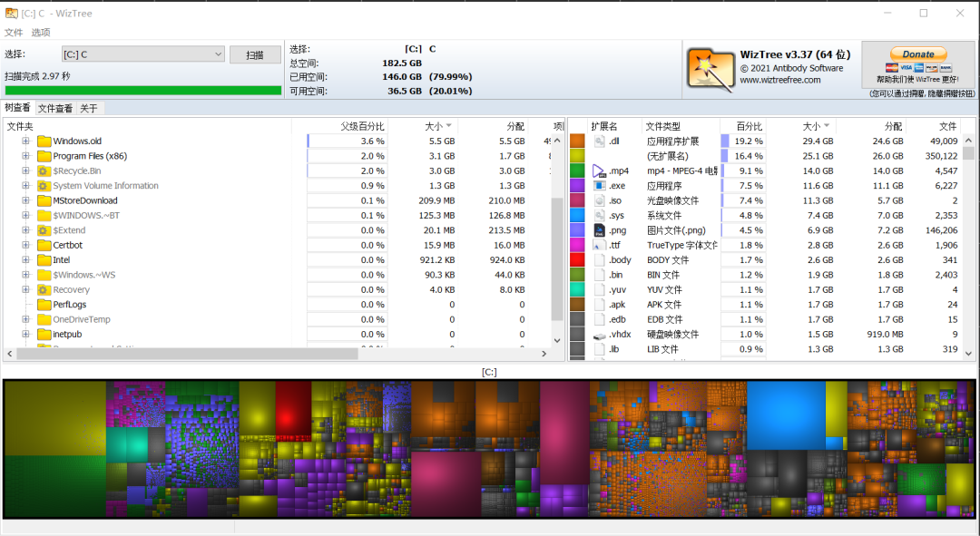This screenshot has height=536, width=980.
Task: Click the Recovery folder icon
Action: 44,290
